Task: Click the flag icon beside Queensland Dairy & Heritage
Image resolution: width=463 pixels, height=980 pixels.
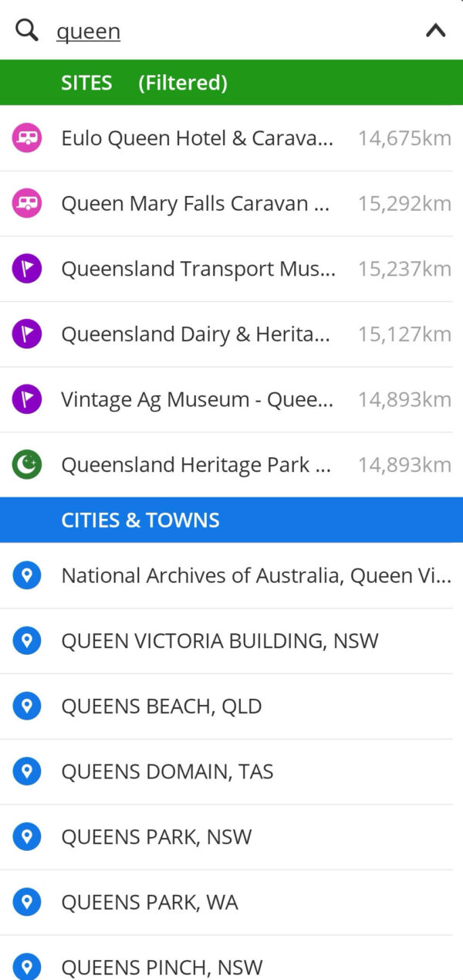Action: [x=27, y=334]
